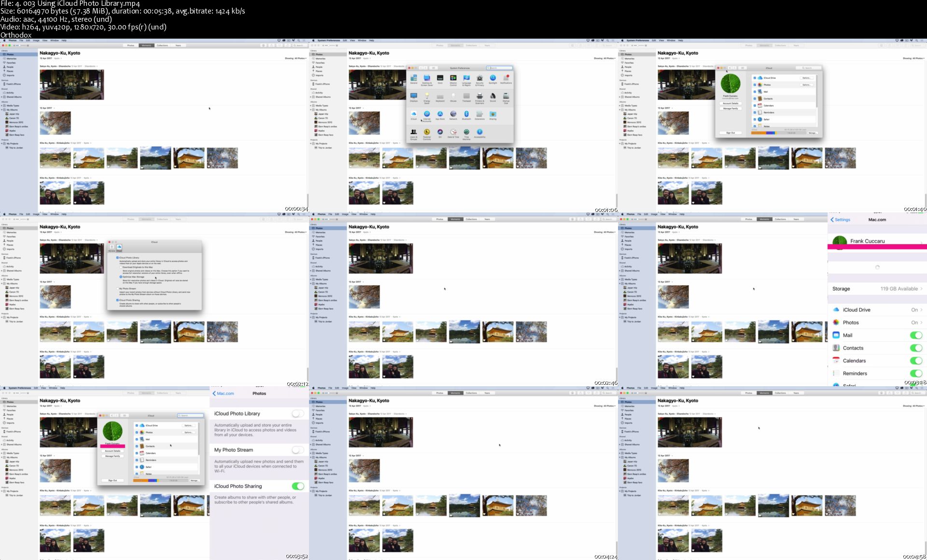
Task: Enable My Photo Stream checkbox in Photos preferences
Action: [x=117, y=289]
